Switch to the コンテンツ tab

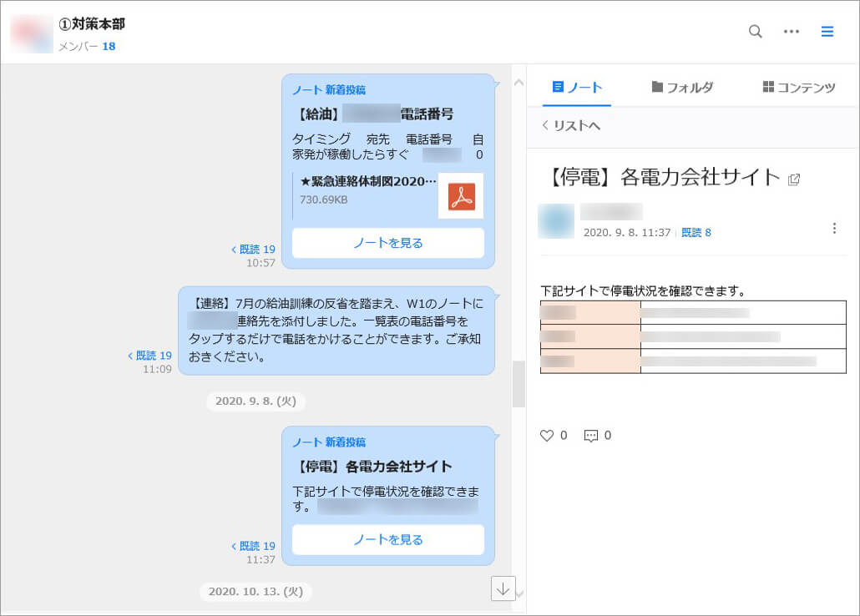click(x=799, y=87)
